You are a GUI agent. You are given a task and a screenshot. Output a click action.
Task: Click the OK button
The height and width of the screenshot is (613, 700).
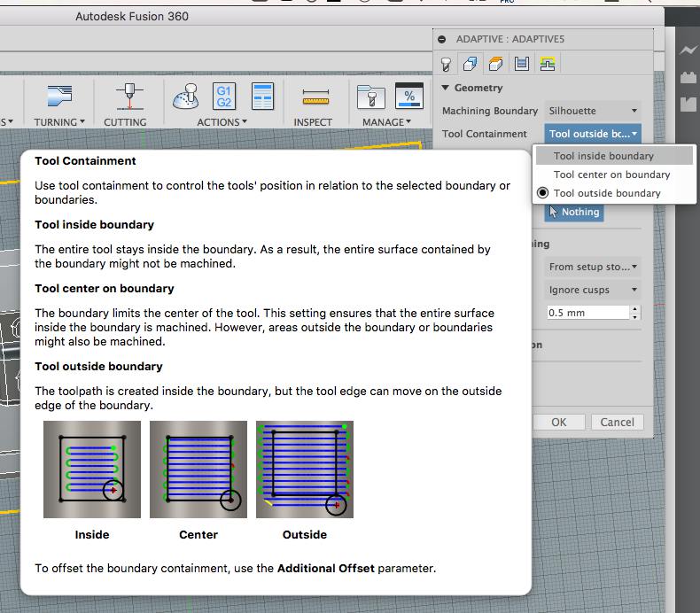coord(558,422)
